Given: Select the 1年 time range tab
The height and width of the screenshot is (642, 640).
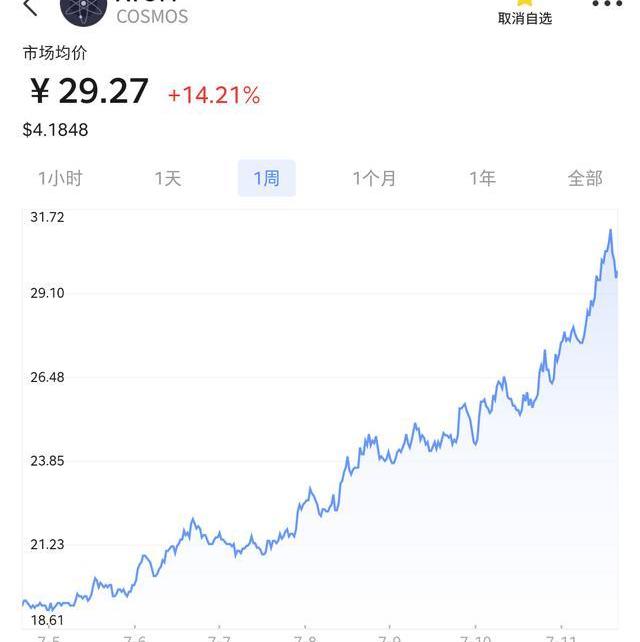Looking at the screenshot, I should coord(482,179).
